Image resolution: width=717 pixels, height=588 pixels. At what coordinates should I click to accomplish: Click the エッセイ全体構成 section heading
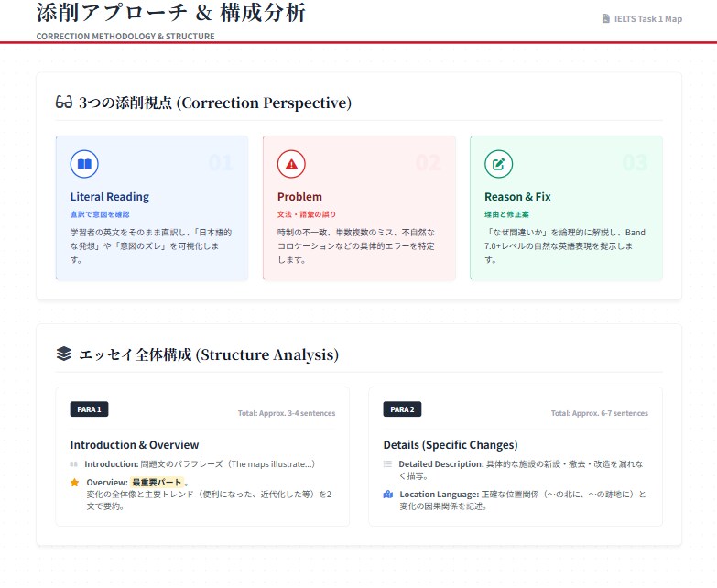click(x=209, y=354)
